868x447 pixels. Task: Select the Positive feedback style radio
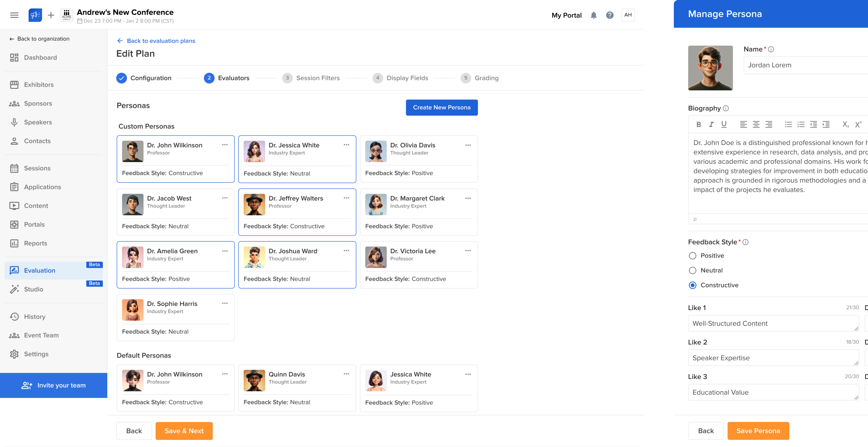click(693, 256)
